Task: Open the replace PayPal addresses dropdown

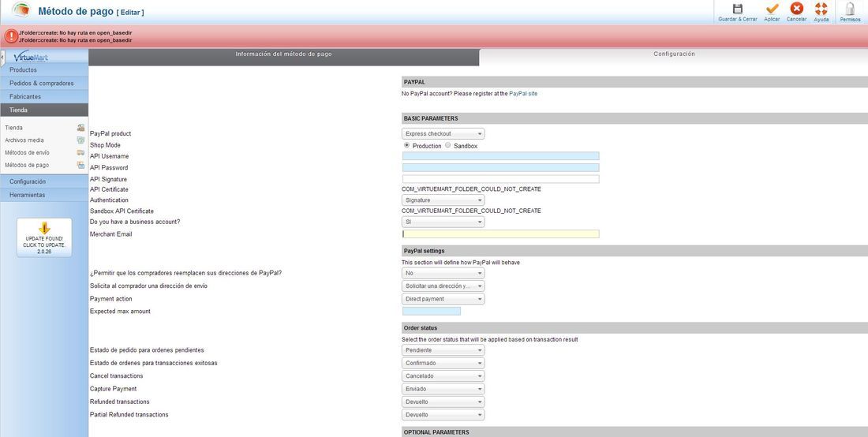Action: [443, 273]
